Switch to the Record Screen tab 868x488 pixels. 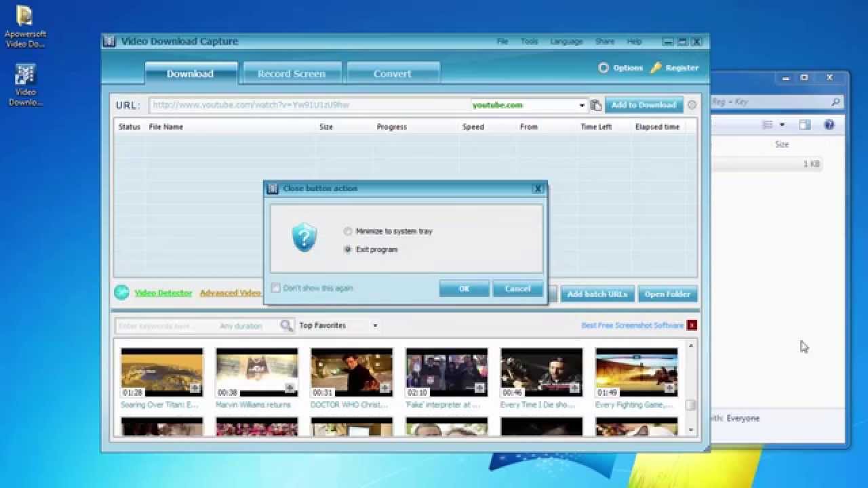tap(292, 73)
